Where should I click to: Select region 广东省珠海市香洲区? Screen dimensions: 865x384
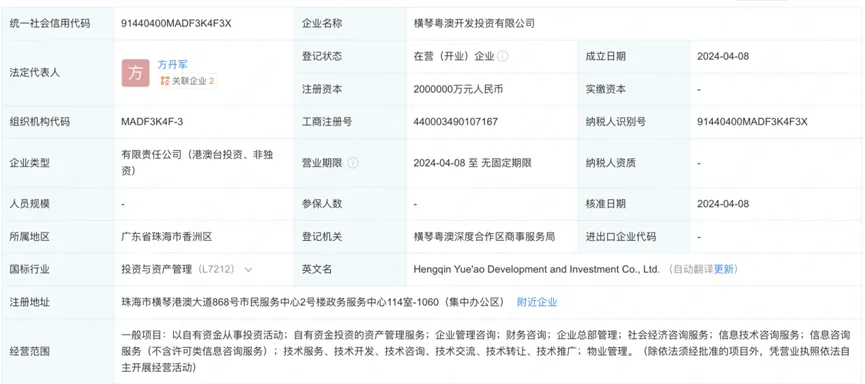tap(167, 237)
